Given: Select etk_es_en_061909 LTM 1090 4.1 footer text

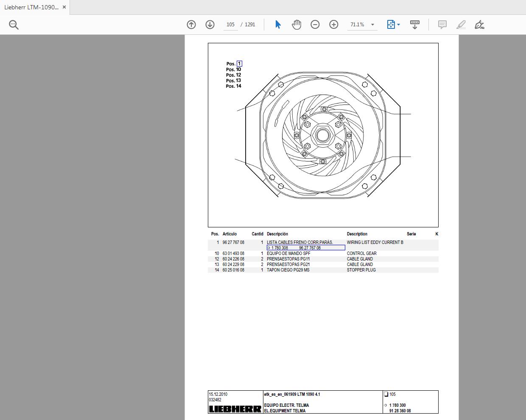Looking at the screenshot, I should pyautogui.click(x=292, y=394).
